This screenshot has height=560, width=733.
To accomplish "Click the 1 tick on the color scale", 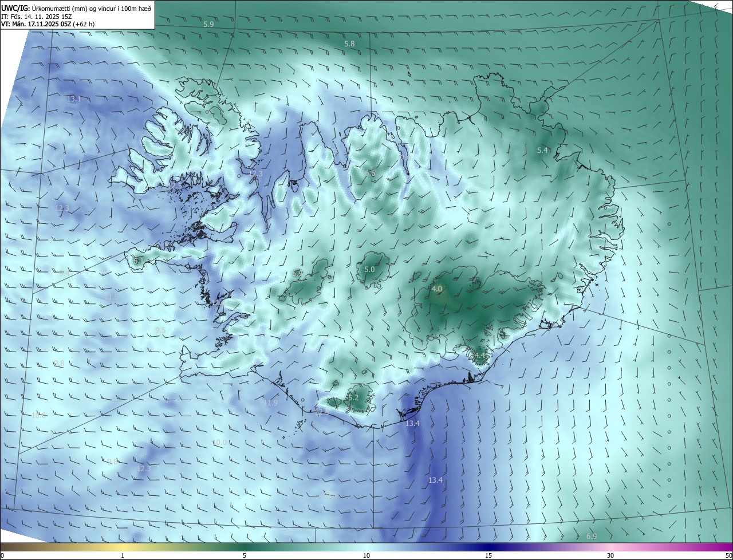I will point(123,555).
